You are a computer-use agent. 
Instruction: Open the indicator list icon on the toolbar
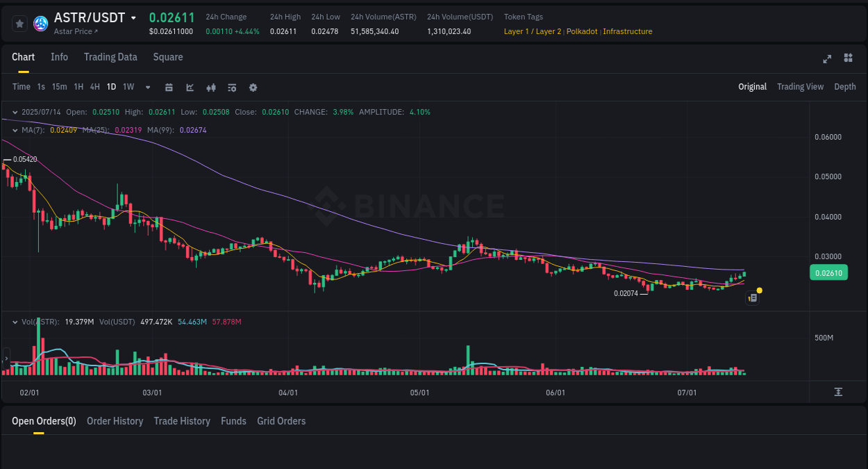pos(232,87)
